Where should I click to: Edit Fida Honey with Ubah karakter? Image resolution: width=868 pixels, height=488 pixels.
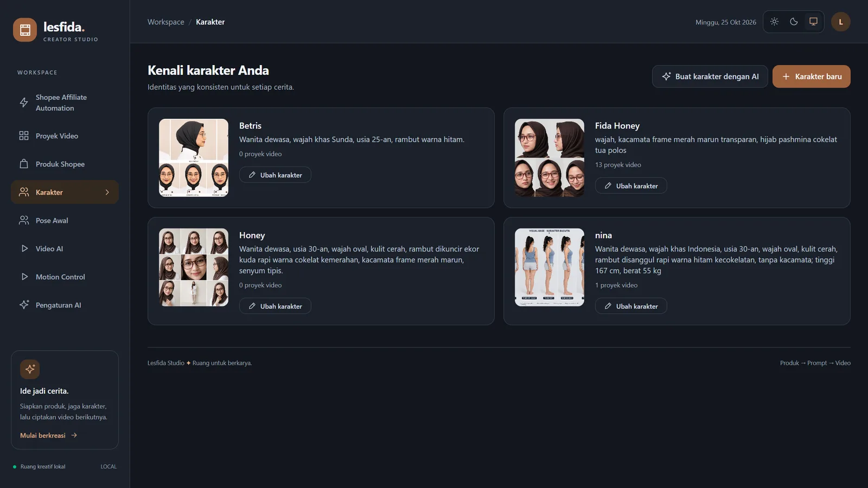click(x=631, y=185)
